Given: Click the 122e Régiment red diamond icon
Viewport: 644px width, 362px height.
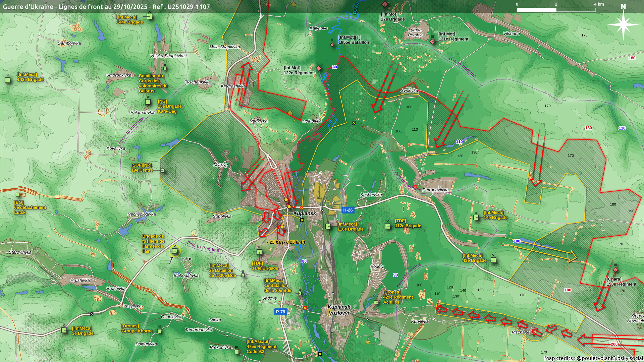Looking at the screenshot, I should tap(319, 68).
